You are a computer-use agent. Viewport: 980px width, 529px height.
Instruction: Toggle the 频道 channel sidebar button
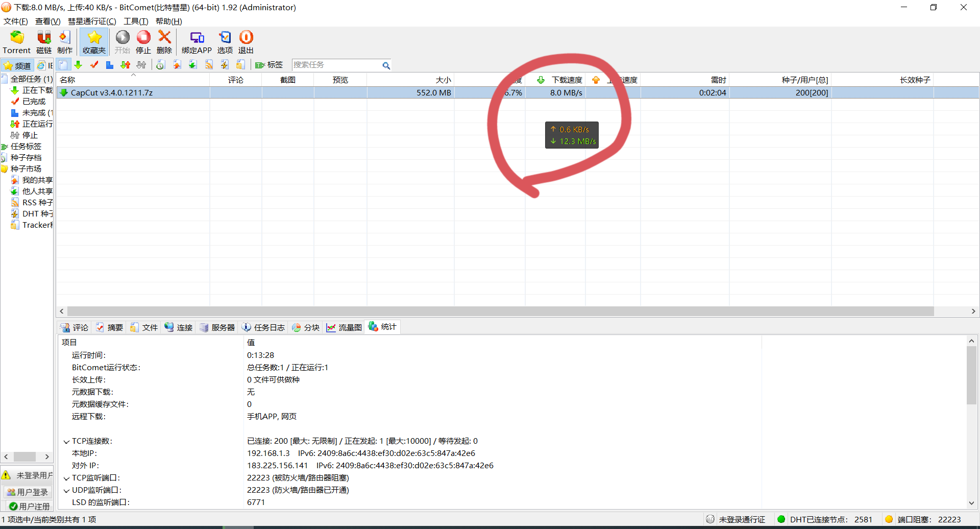pyautogui.click(x=17, y=65)
